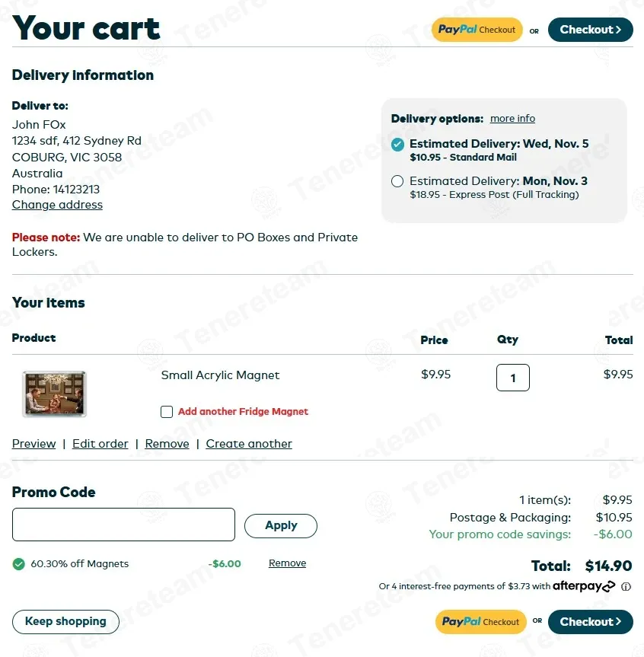Click the Small Acrylic Magnet thumbnail image
Image resolution: width=644 pixels, height=657 pixels.
tap(54, 394)
